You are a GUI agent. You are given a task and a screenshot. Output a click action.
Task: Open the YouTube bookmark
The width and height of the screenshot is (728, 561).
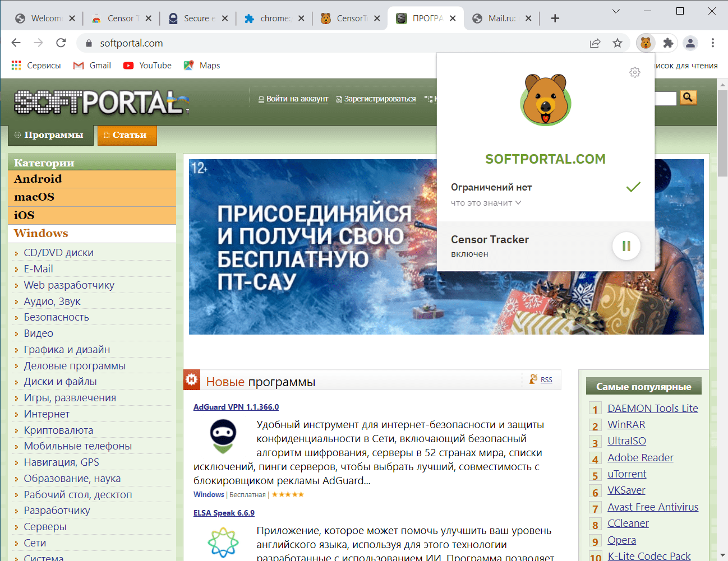148,66
